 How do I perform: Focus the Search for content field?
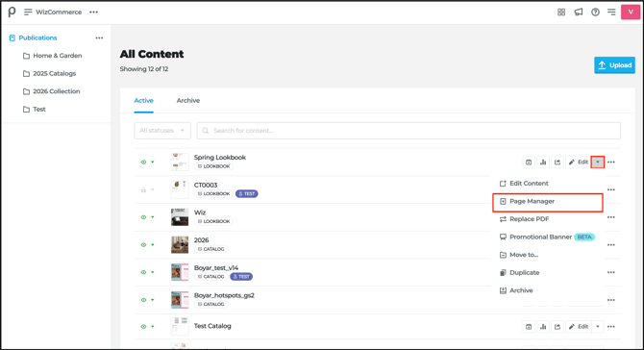coord(409,131)
